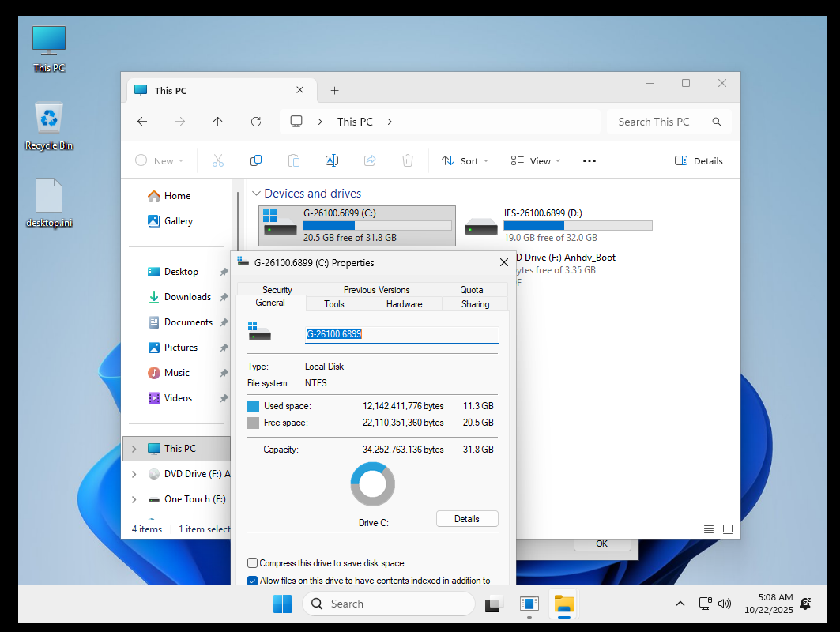Click the taskbar Search box

pos(389,604)
